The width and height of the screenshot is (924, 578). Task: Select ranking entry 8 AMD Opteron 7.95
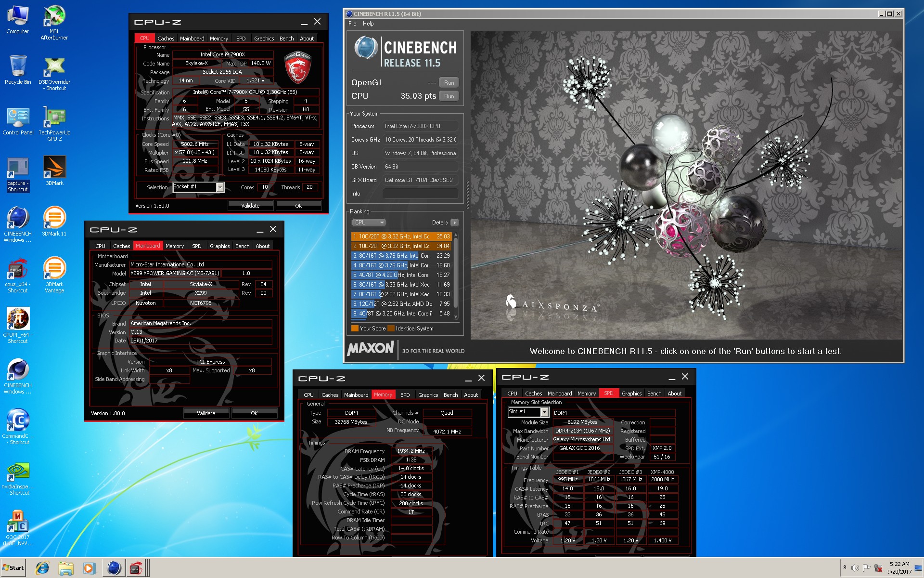click(x=401, y=304)
